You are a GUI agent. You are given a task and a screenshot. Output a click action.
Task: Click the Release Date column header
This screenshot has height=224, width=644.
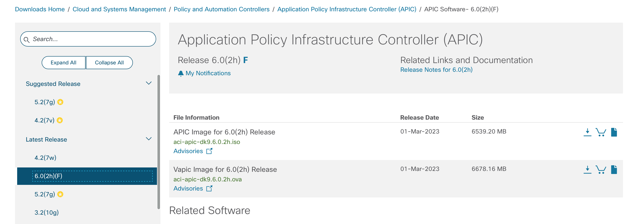point(419,117)
